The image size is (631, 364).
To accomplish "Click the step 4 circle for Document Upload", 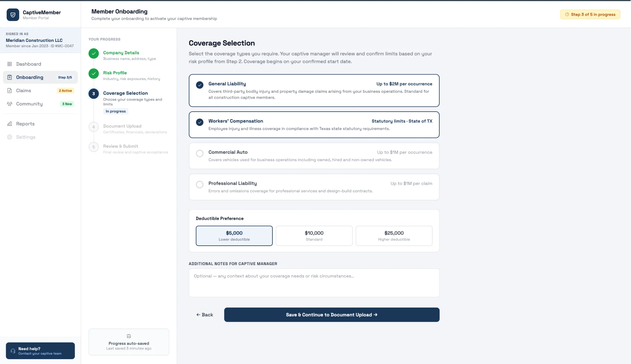I will pos(94,127).
